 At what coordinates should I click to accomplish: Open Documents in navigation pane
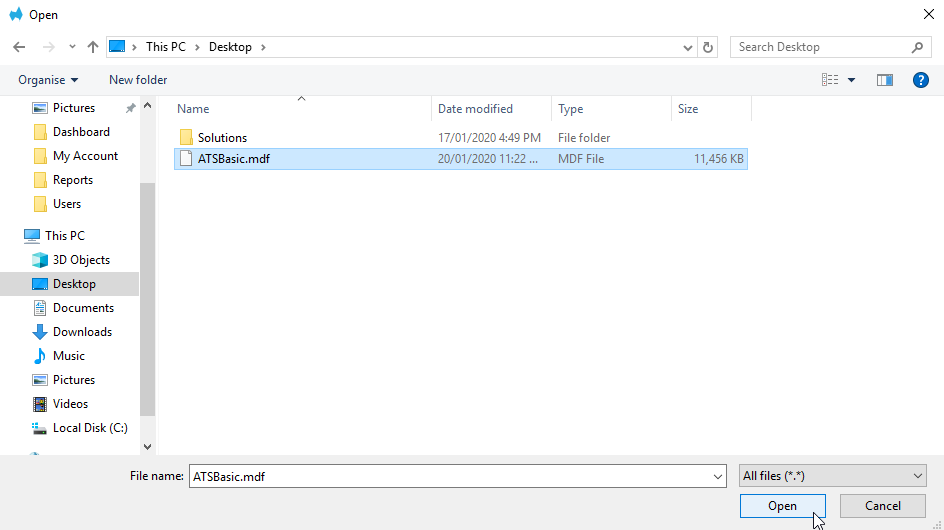pyautogui.click(x=83, y=308)
